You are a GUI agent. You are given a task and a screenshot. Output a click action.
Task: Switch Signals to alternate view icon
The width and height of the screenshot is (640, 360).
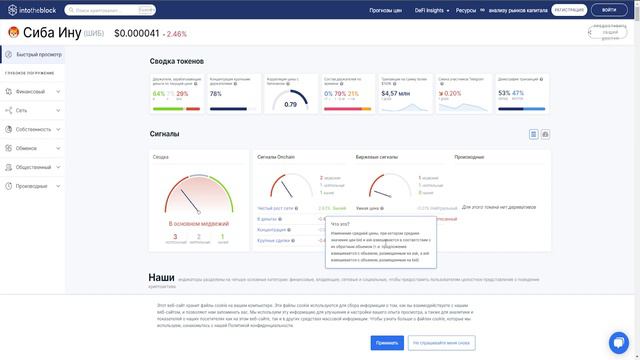point(545,134)
